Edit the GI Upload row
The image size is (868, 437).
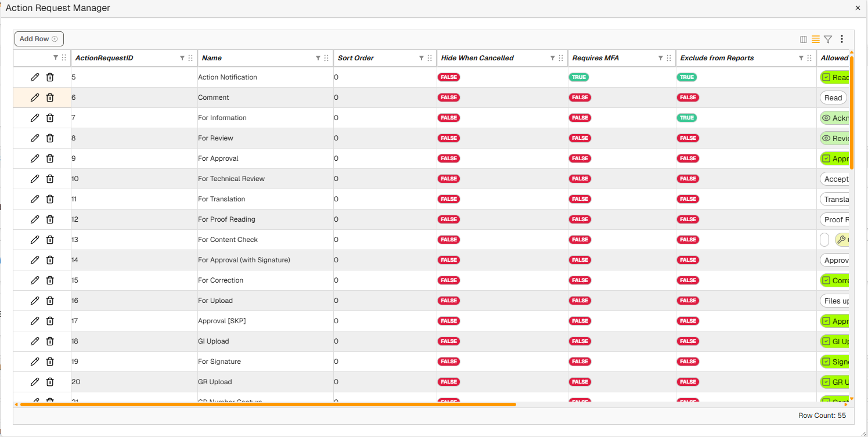coord(35,341)
